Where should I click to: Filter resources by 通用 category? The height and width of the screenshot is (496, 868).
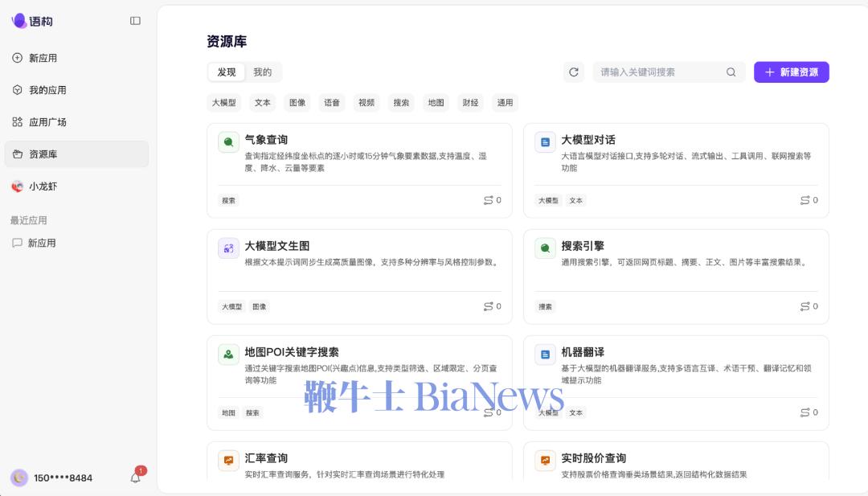pos(505,102)
